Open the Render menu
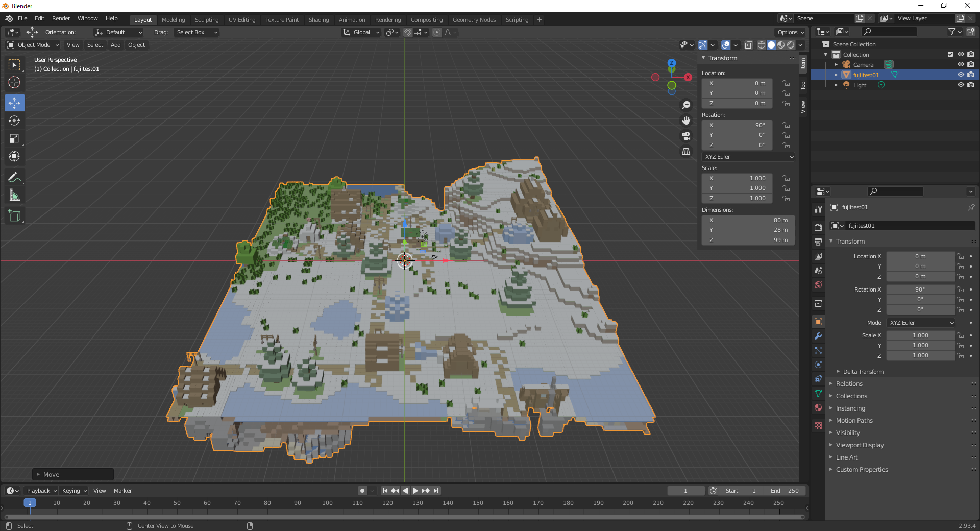Screen dimensions: 980x531 pos(61,18)
